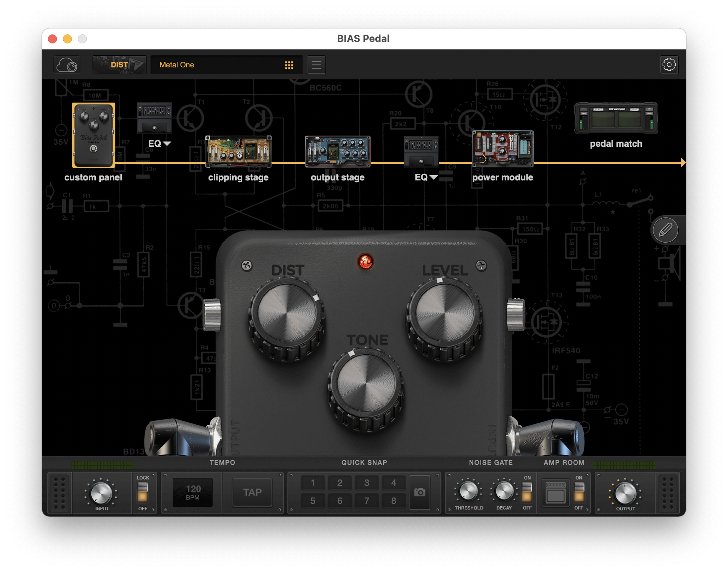Select the second EQ module icon
This screenshot has width=728, height=572.
point(421,151)
